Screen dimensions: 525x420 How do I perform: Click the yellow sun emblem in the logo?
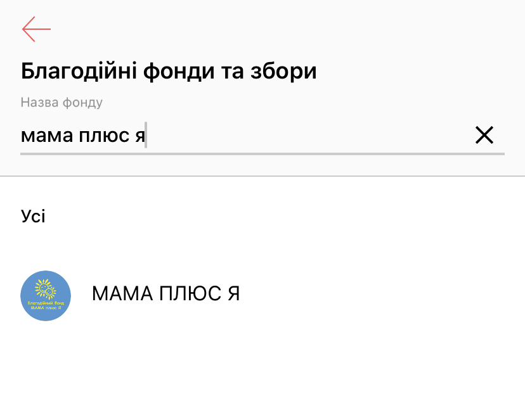click(46, 290)
